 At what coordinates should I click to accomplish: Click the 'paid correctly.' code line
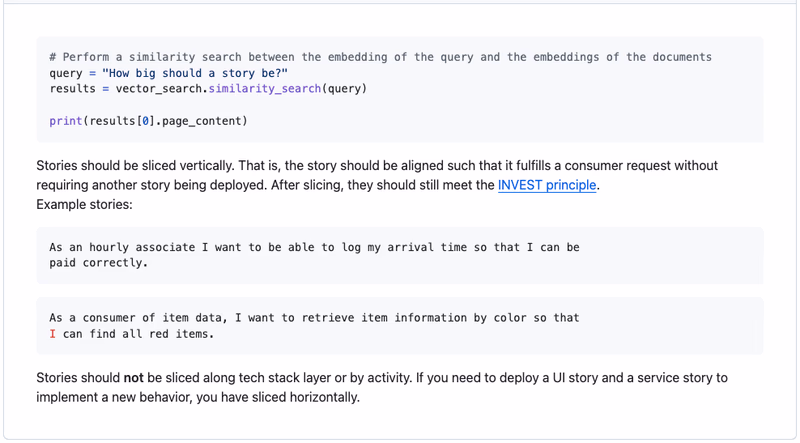(98, 263)
